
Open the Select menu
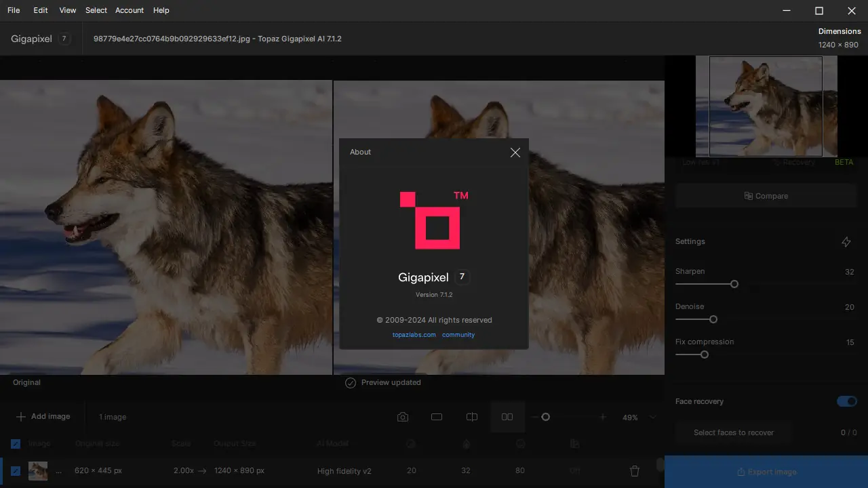pos(96,10)
